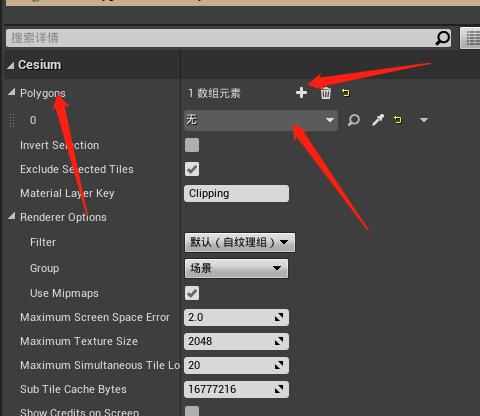This screenshot has width=480, height=416.
Task: Collapse the Cesium category
Action: [x=11, y=65]
